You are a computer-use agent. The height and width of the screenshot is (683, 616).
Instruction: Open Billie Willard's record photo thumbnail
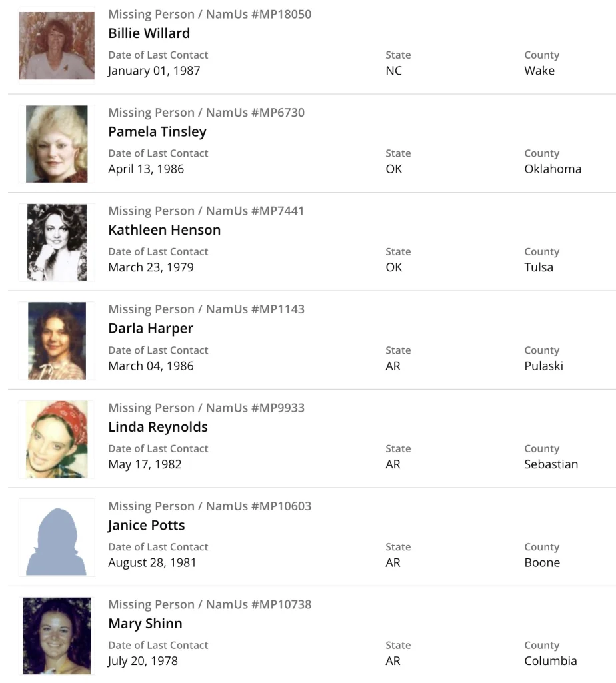[x=57, y=45]
